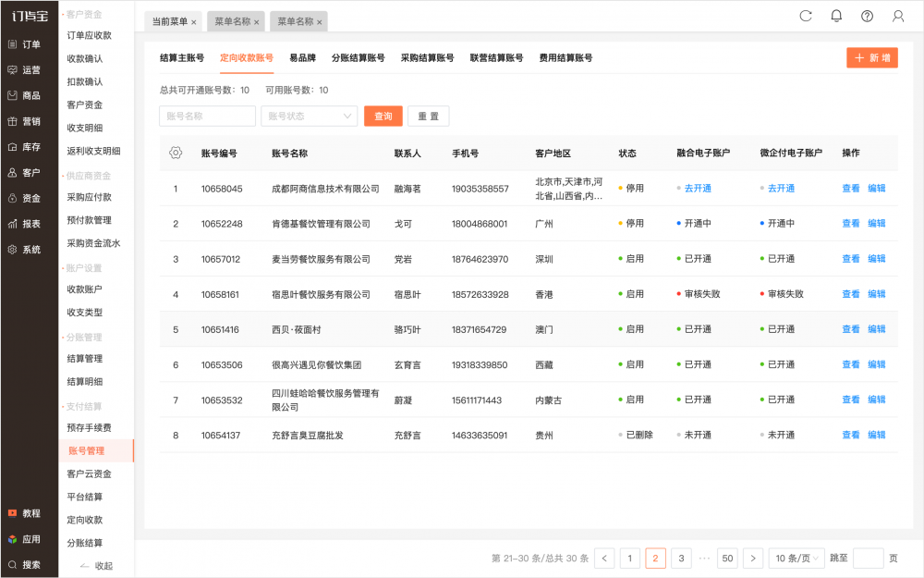924x578 pixels.
Task: Open 订单应收款 in the submenu
Action: point(89,35)
